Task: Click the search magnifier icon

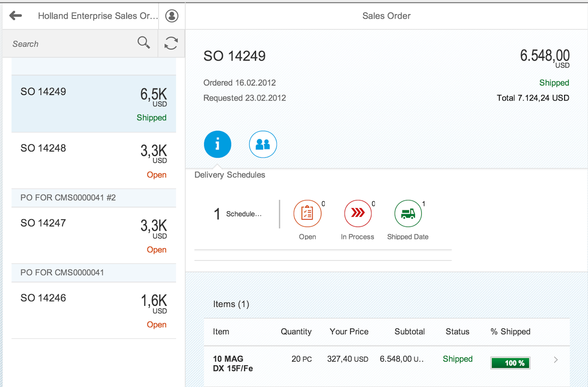Action: pyautogui.click(x=144, y=43)
